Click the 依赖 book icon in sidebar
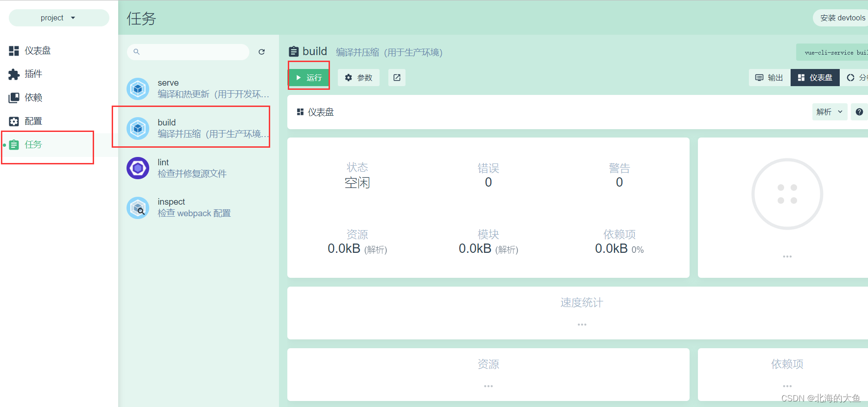 click(14, 98)
